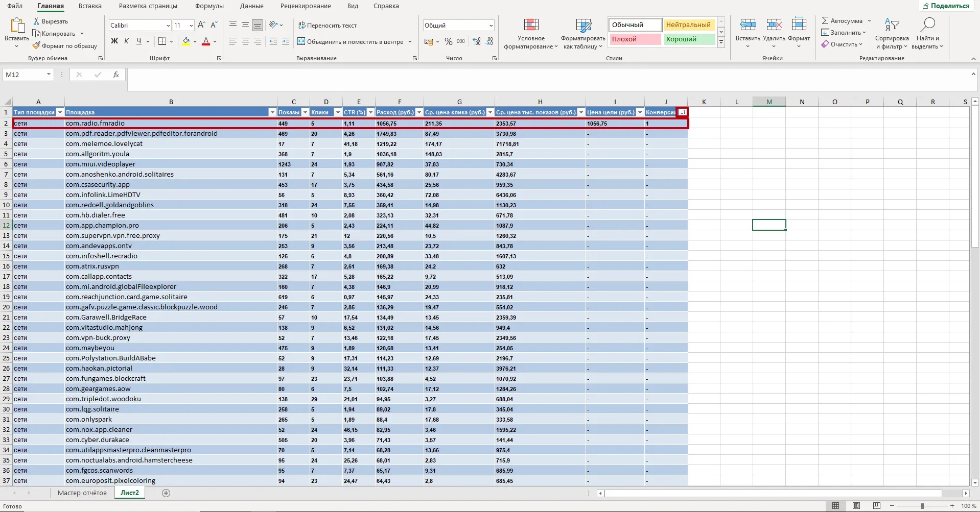The height and width of the screenshot is (512, 980).
Task: Click the insert function fx icon
Action: [116, 75]
